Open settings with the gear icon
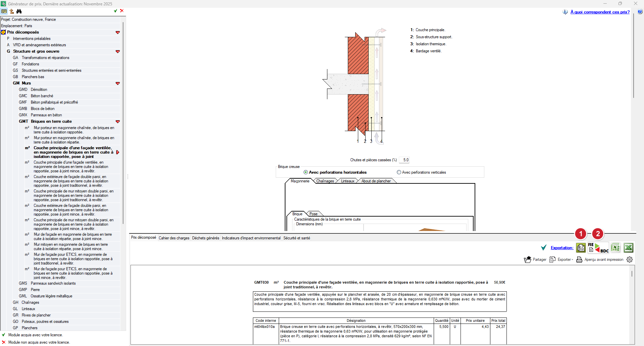 (630, 259)
